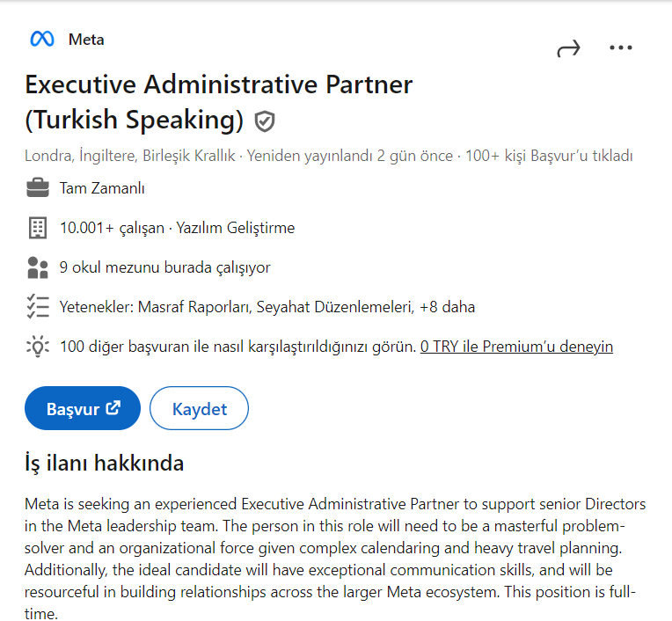The width and height of the screenshot is (672, 621).
Task: Click 9 okul mezunu burada çalışıyor
Action: pyautogui.click(x=165, y=267)
